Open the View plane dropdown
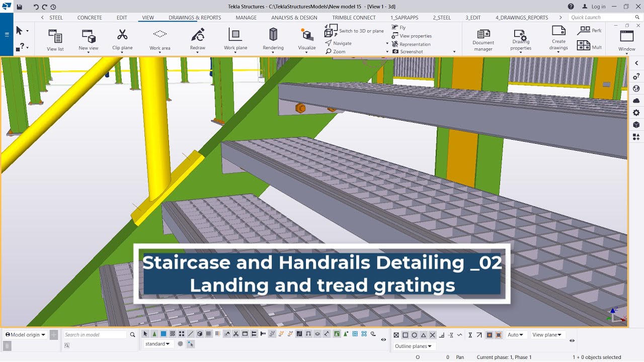Image resolution: width=644 pixels, height=362 pixels. [x=548, y=335]
